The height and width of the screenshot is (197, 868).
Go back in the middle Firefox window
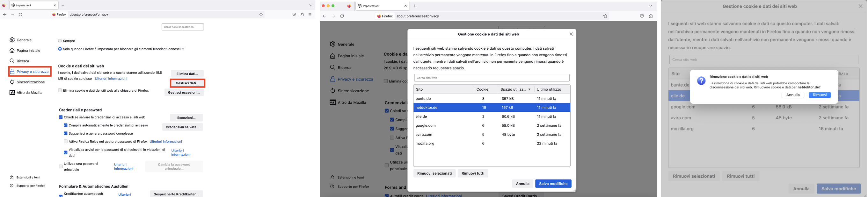tap(325, 16)
